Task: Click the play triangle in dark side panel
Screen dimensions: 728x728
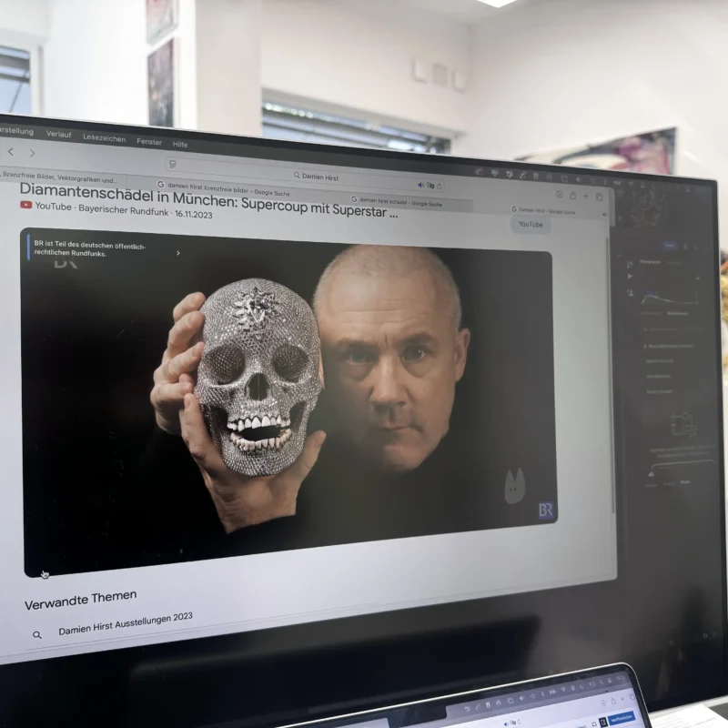Action: (630, 277)
